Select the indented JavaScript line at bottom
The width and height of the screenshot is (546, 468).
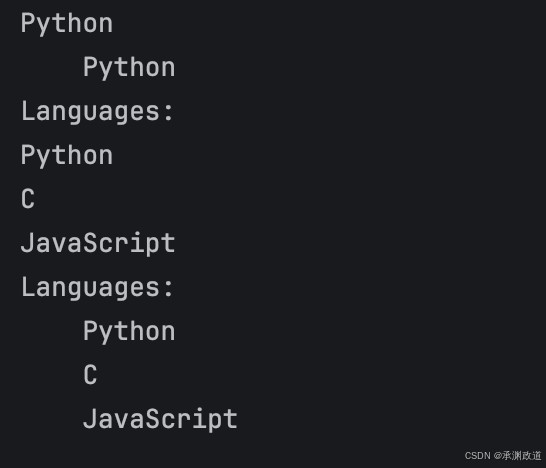point(160,419)
